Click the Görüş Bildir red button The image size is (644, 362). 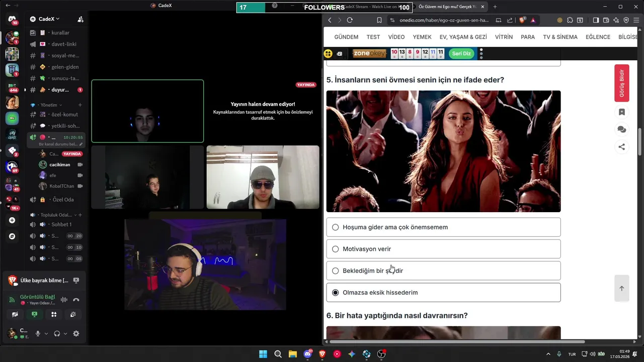pos(622,83)
